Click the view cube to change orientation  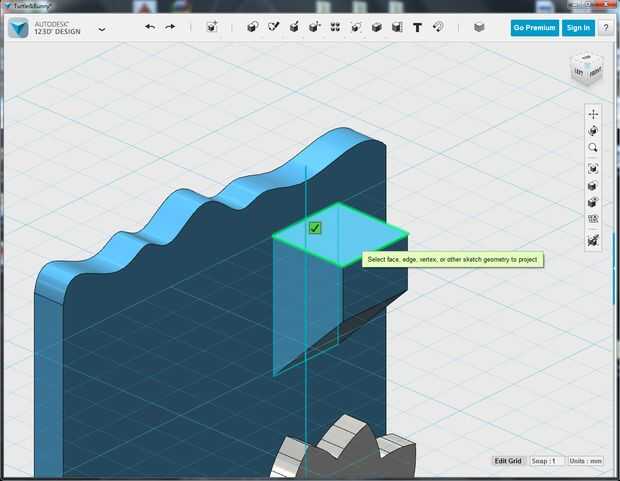(587, 69)
